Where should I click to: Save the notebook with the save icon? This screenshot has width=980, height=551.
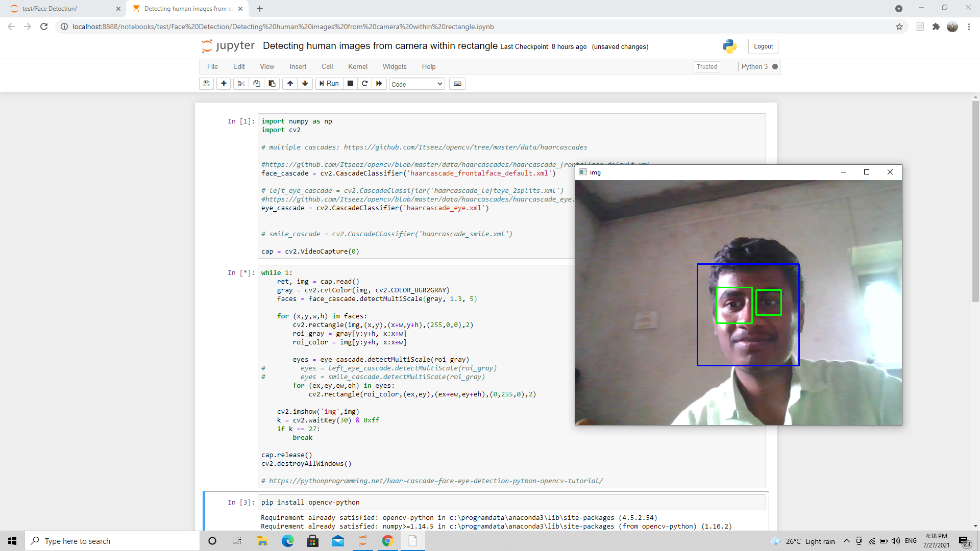pyautogui.click(x=206, y=83)
